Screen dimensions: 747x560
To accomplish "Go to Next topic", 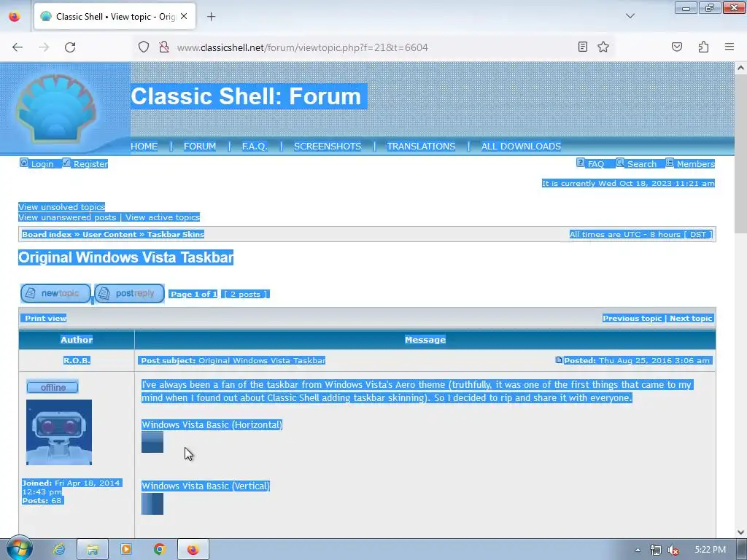I will coord(691,318).
